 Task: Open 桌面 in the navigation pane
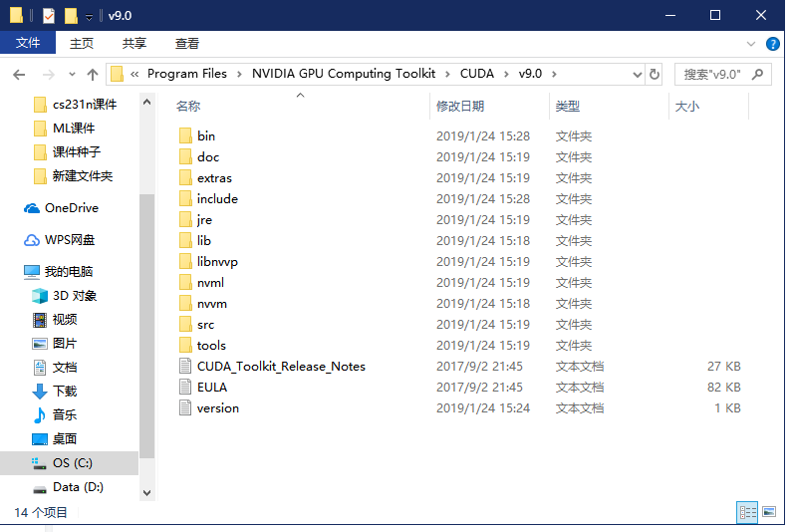tap(55, 439)
